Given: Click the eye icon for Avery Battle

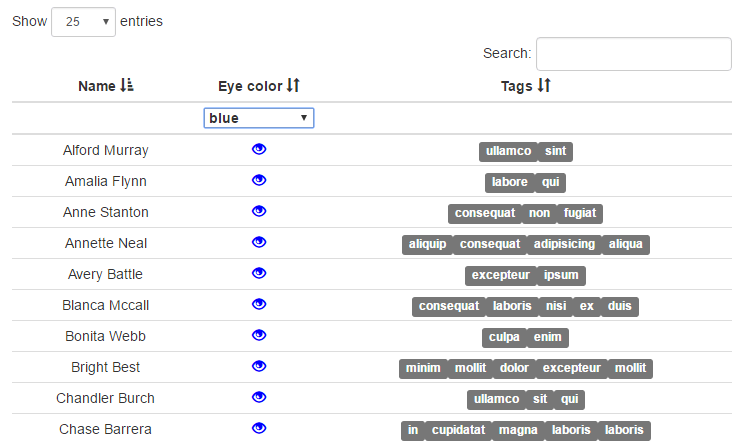Looking at the screenshot, I should coord(259,273).
